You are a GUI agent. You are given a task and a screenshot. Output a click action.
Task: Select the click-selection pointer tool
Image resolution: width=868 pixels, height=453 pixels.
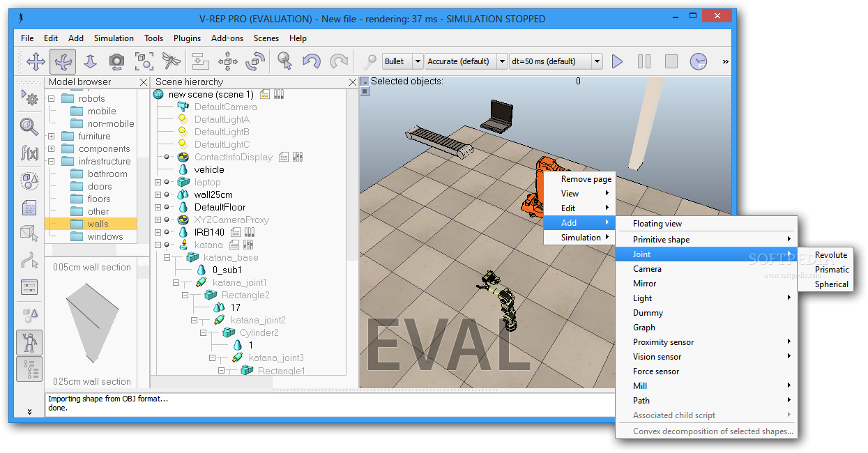pyautogui.click(x=284, y=61)
